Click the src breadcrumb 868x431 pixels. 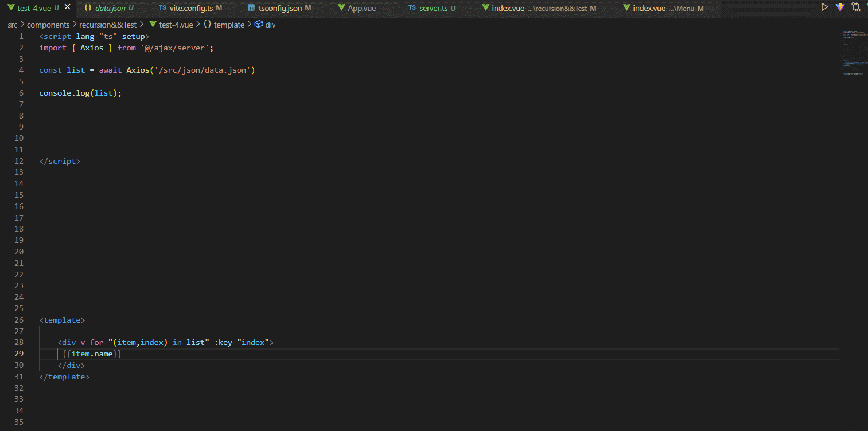pos(13,25)
